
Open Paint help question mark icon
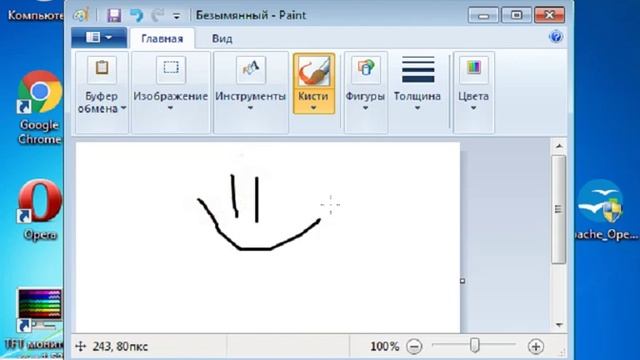[556, 37]
